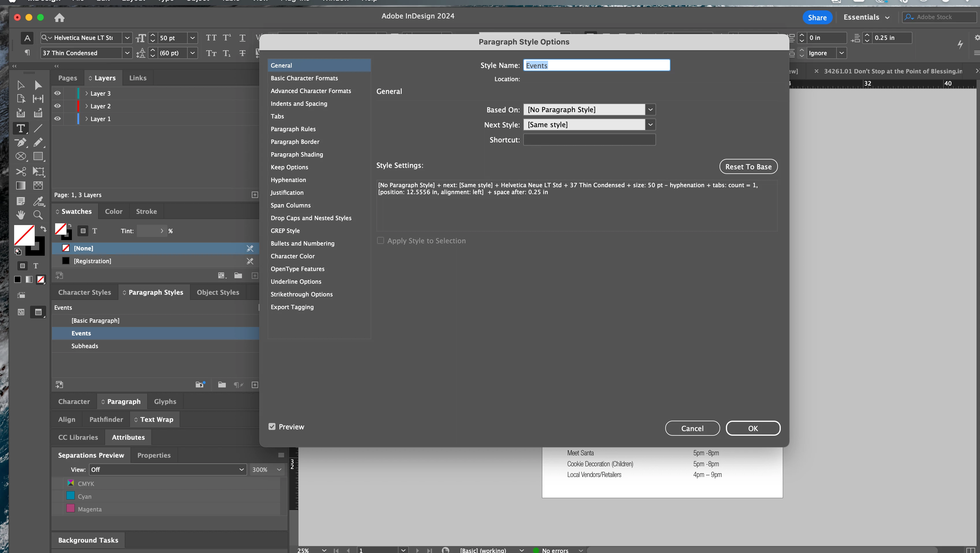
Task: Click the Home icon
Action: point(59,18)
